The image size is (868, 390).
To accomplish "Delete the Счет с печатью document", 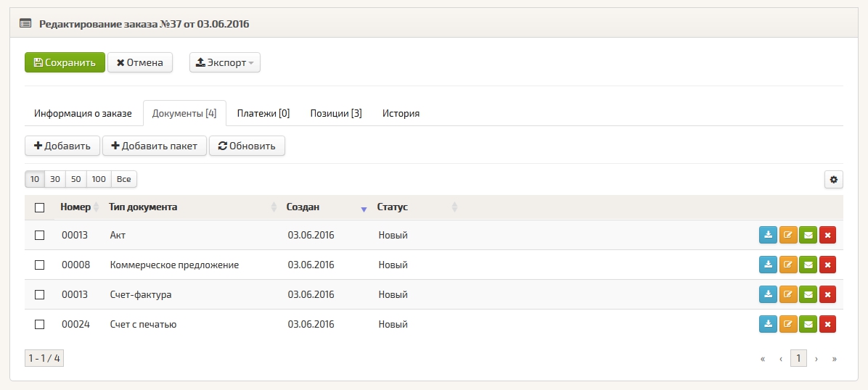I will [827, 324].
